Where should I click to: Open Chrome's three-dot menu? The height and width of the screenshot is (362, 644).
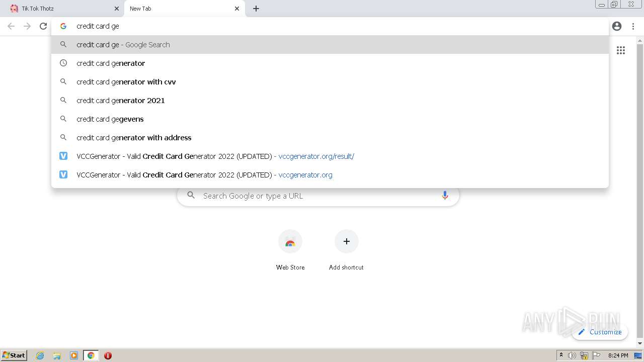tap(633, 26)
